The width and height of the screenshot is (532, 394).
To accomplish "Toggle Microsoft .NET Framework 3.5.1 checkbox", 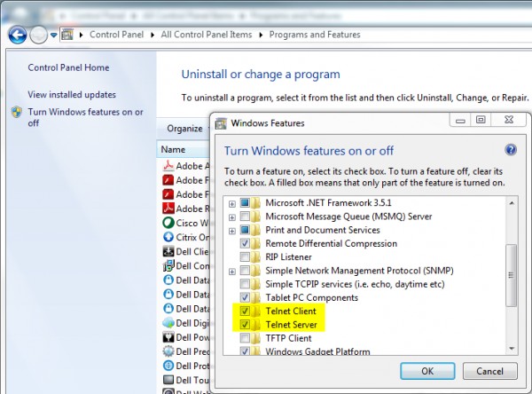I will tap(245, 203).
